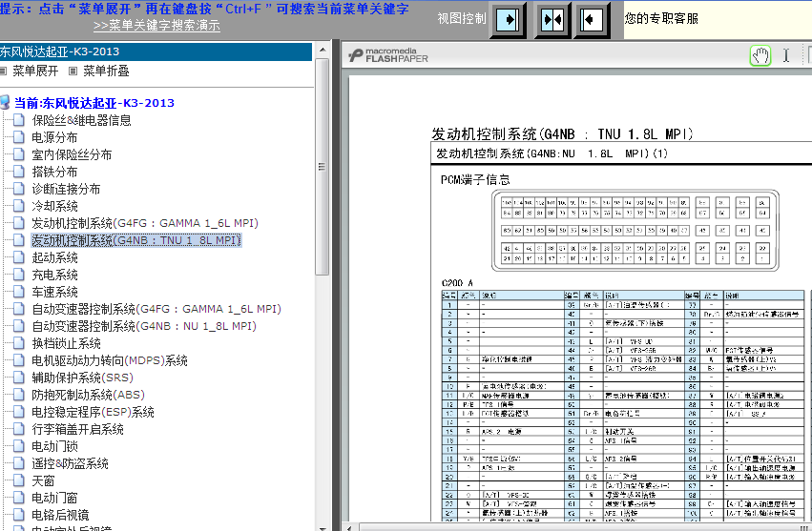The image size is (812, 531).
Task: Open 充电系统 tree item
Action: tap(54, 275)
